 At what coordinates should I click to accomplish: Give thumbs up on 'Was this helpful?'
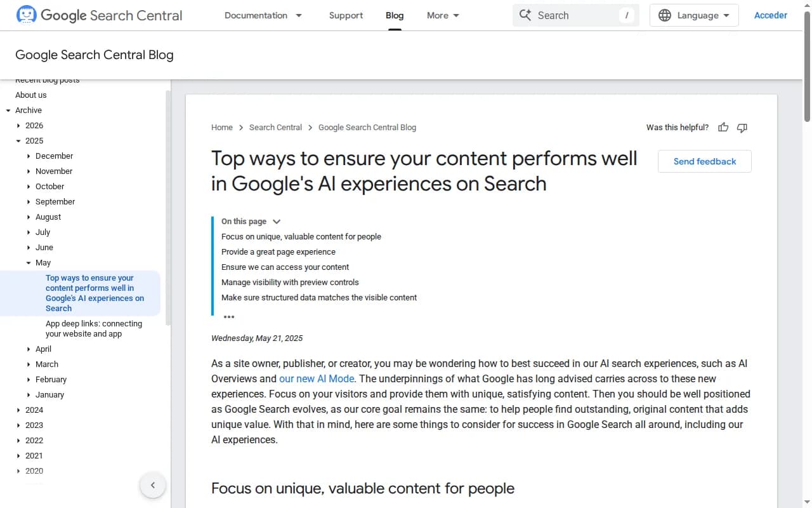[x=723, y=128]
